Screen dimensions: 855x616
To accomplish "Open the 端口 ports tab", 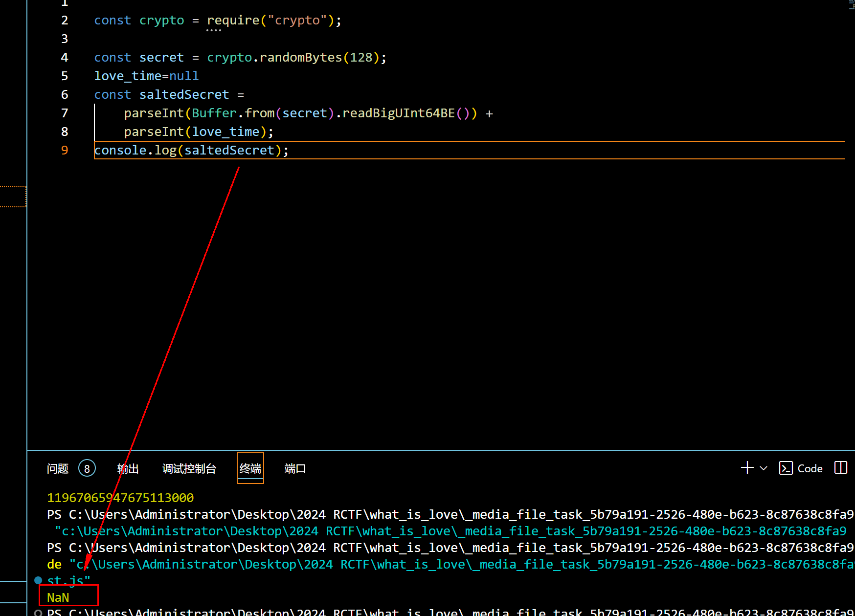I will point(295,468).
